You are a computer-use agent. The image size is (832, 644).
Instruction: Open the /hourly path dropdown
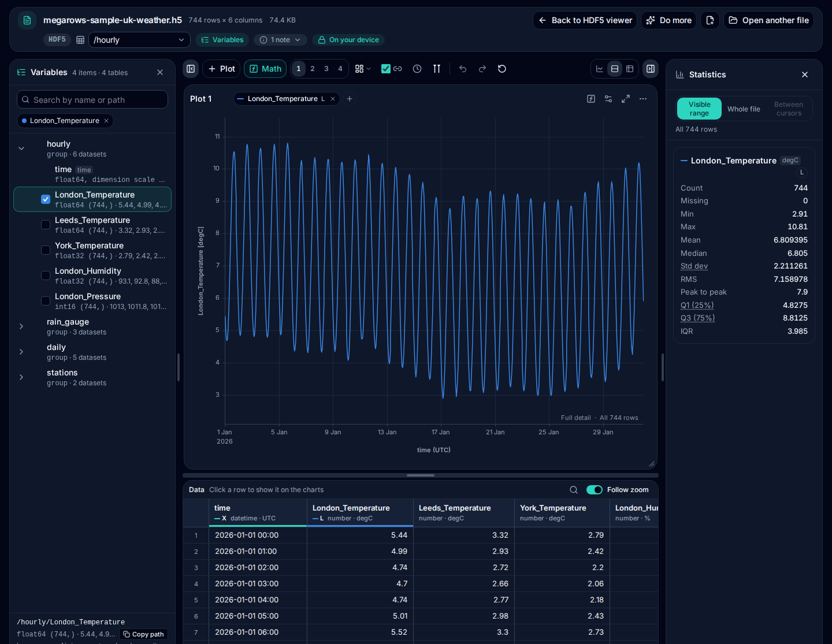coord(139,40)
